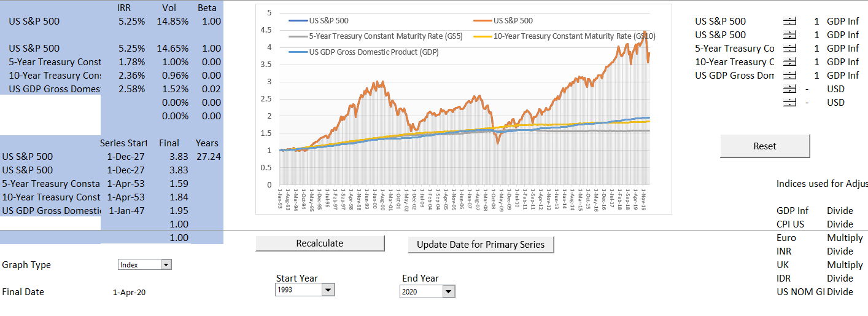868x316 pixels.
Task: Select the US GDP legend entry in chart
Action: coord(374,52)
